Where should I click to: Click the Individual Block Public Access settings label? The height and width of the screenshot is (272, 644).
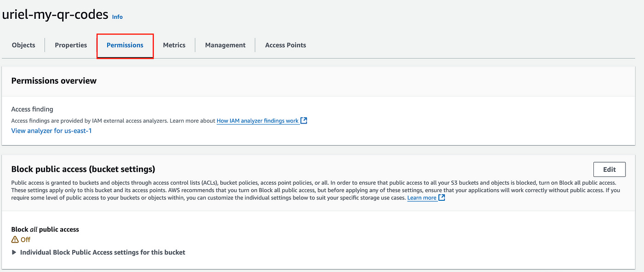click(x=103, y=252)
